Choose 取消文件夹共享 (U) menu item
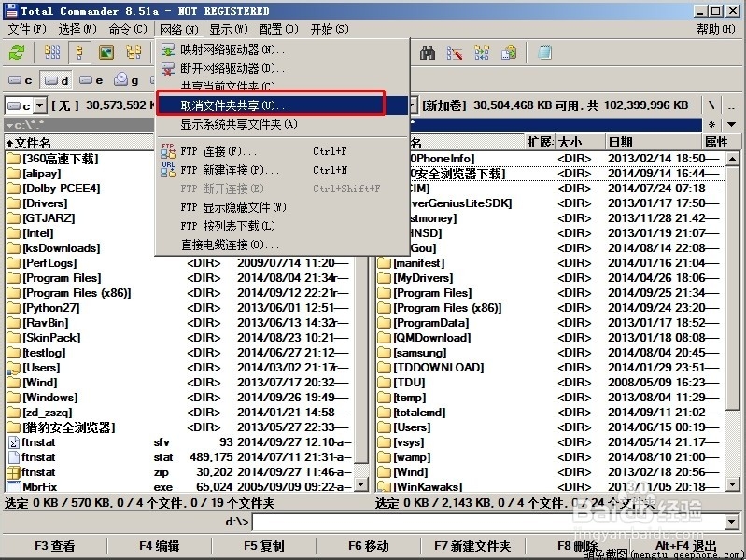Screen dimensions: 746x560 pos(283,105)
